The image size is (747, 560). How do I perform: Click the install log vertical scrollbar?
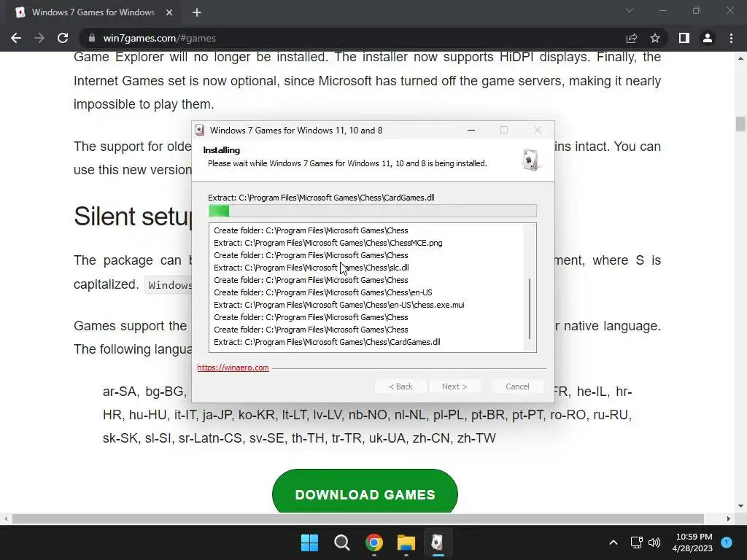tap(530, 308)
